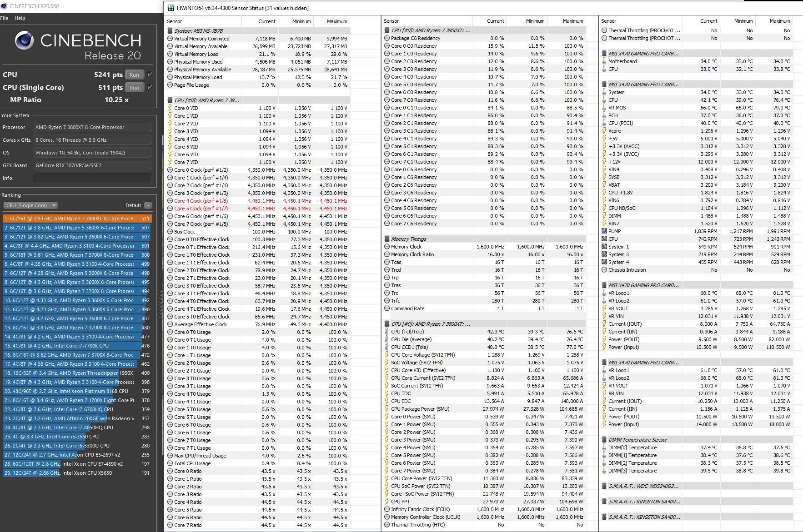Image resolution: width=803 pixels, height=532 pixels.
Task: Select ranking entry 18 AMD Ryzen Threadripper 1950X
Action: click(77, 373)
